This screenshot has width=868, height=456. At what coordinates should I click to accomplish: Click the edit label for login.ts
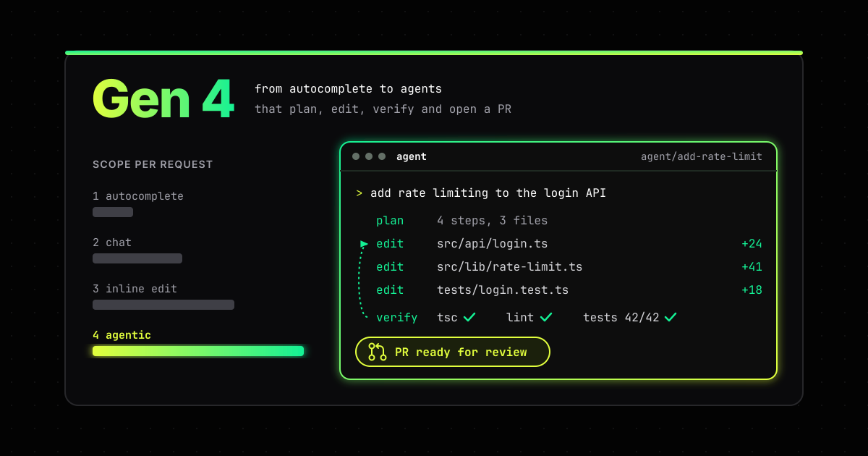point(390,244)
